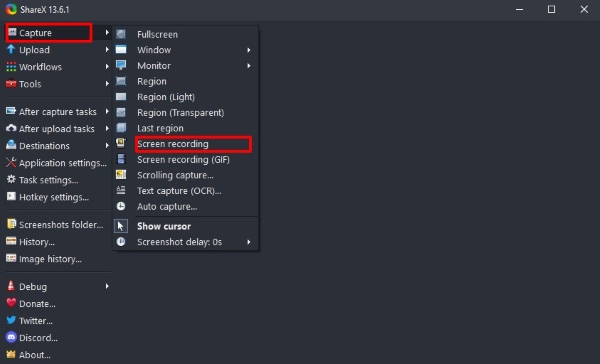Select Fullscreen from the Capture menu
Screen dimensions: 600x364
[186, 34]
